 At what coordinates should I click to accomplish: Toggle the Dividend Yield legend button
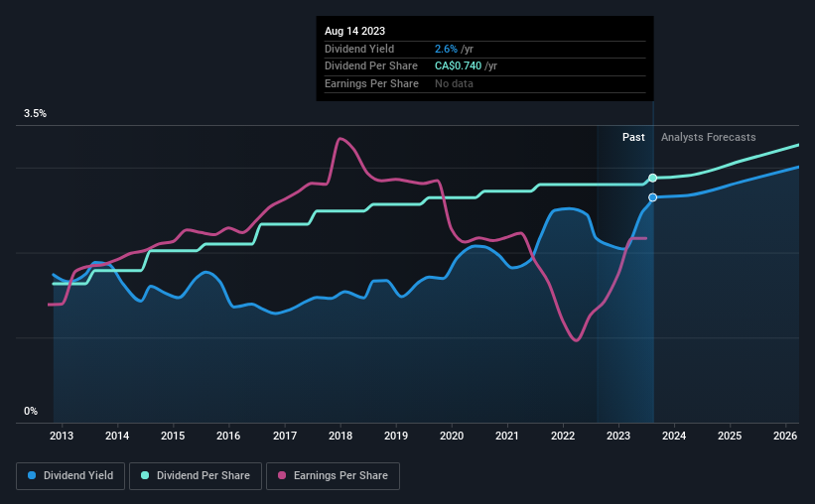tap(70, 476)
